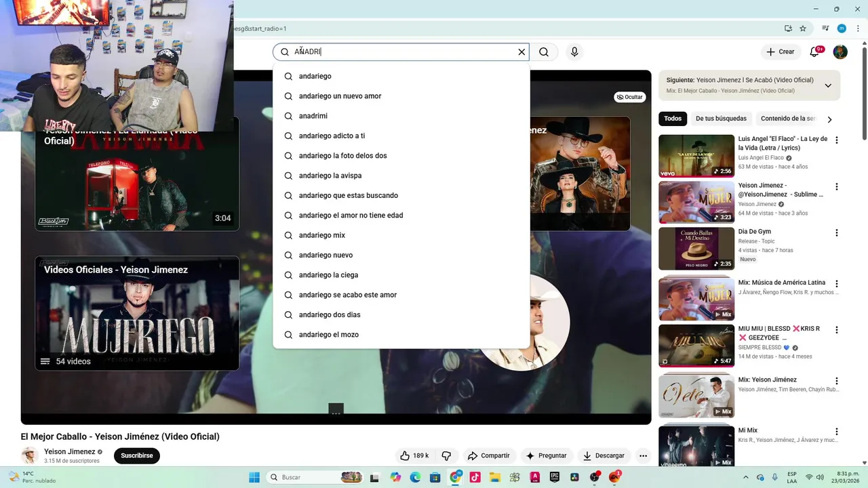Bookmark this page with the star
This screenshot has width=868, height=488.
(x=803, y=28)
